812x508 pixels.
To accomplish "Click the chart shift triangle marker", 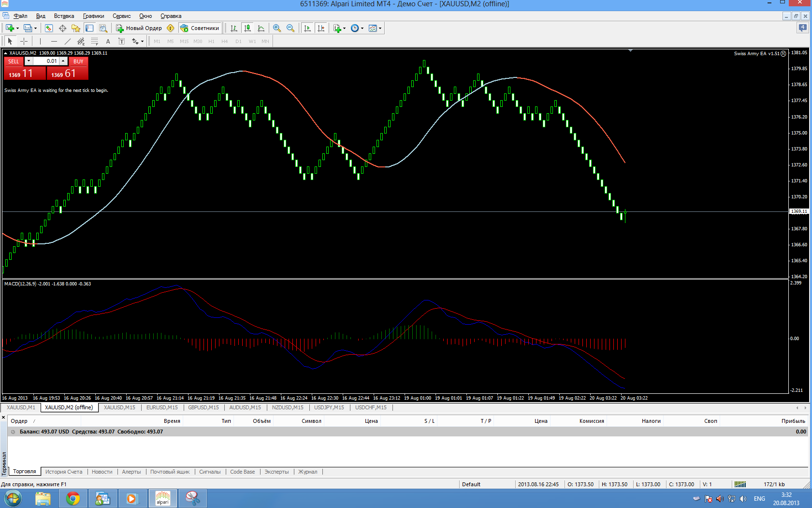I will coord(630,50).
